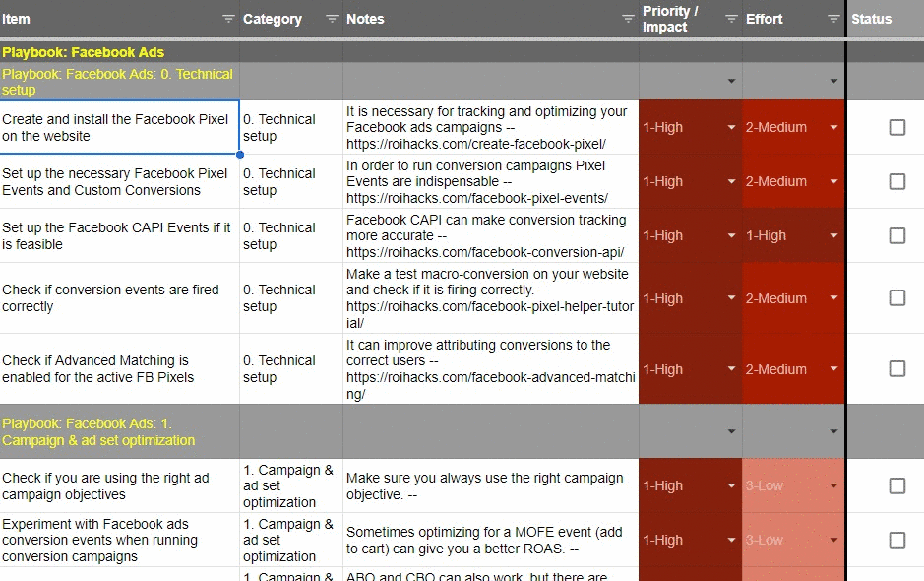Select cell 'Check if Advanced Matching is enabled'
This screenshot has height=581, width=924.
coord(120,369)
